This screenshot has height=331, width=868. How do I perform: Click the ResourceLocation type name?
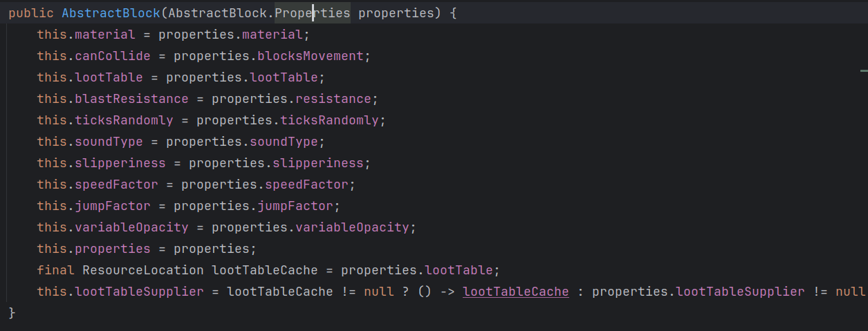[x=142, y=270]
